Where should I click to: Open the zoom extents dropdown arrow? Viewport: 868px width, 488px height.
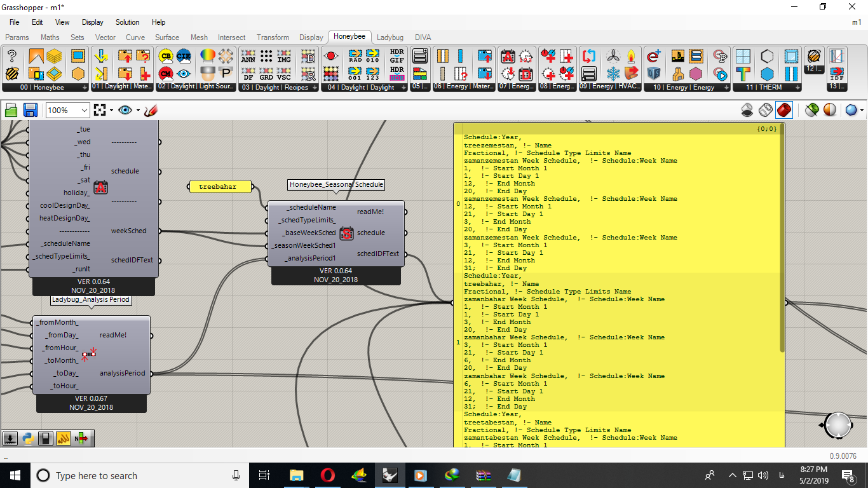pos(111,111)
